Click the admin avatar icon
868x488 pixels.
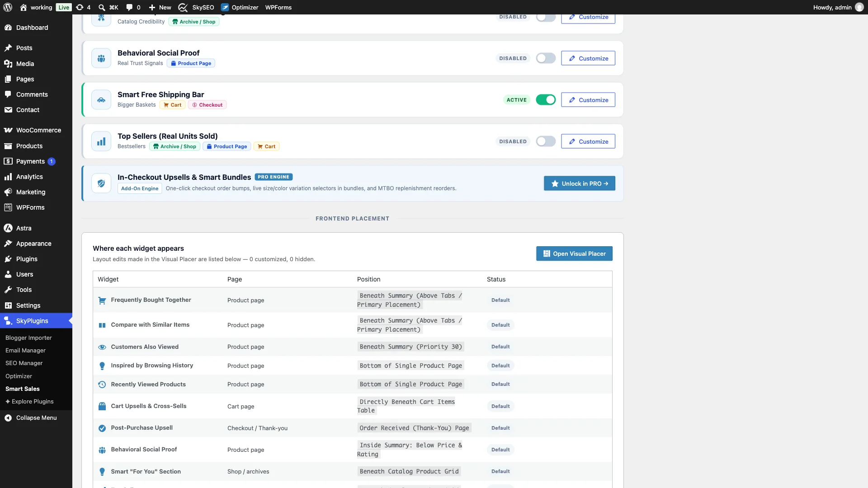[x=859, y=7]
